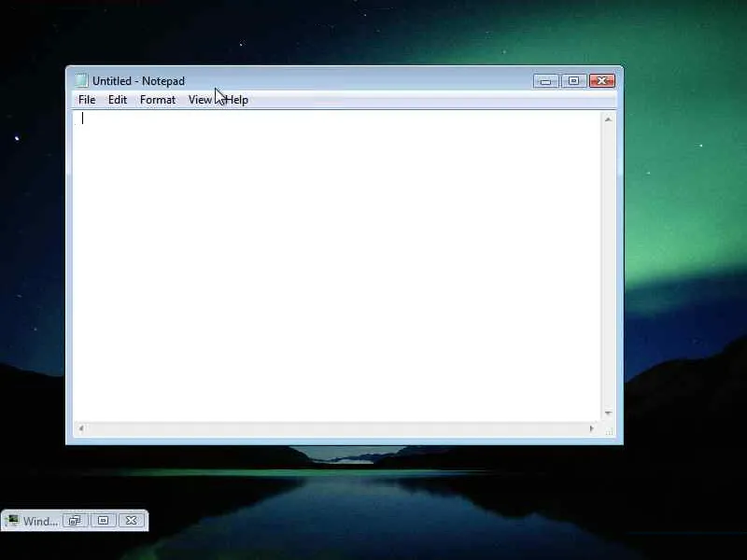Click the minimized Wind... window icon
Viewport: 747px width, 560px height.
tap(12, 520)
